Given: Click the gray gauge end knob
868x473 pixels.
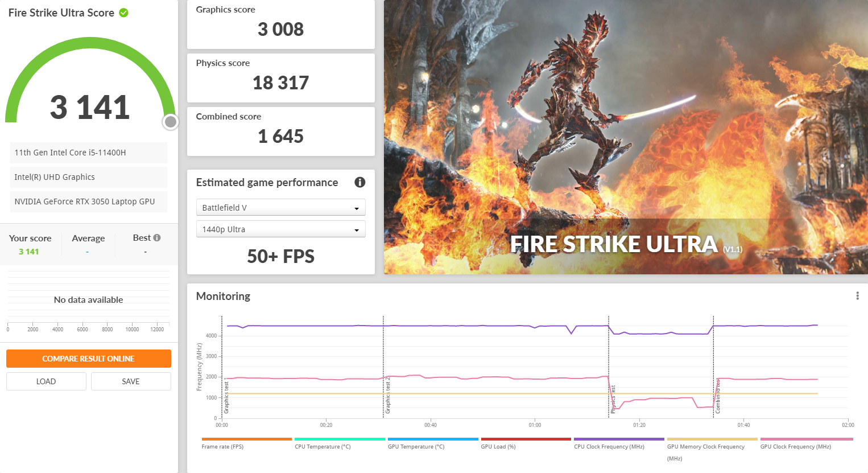Looking at the screenshot, I should 170,122.
